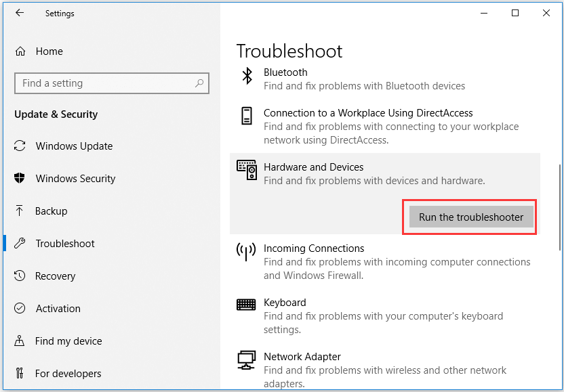Click the DirectAccess workplace connection icon
The height and width of the screenshot is (392, 564).
[247, 115]
